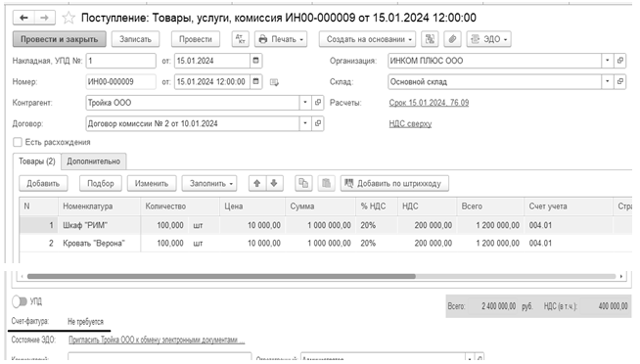Open Контрагент Тройка ООО card icon

pos(318,103)
